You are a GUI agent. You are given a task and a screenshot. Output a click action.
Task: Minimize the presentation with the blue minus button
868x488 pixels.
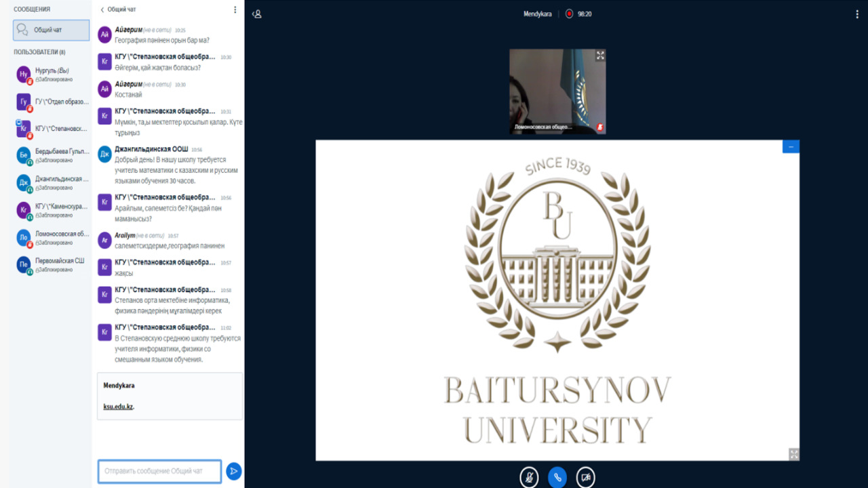(791, 146)
